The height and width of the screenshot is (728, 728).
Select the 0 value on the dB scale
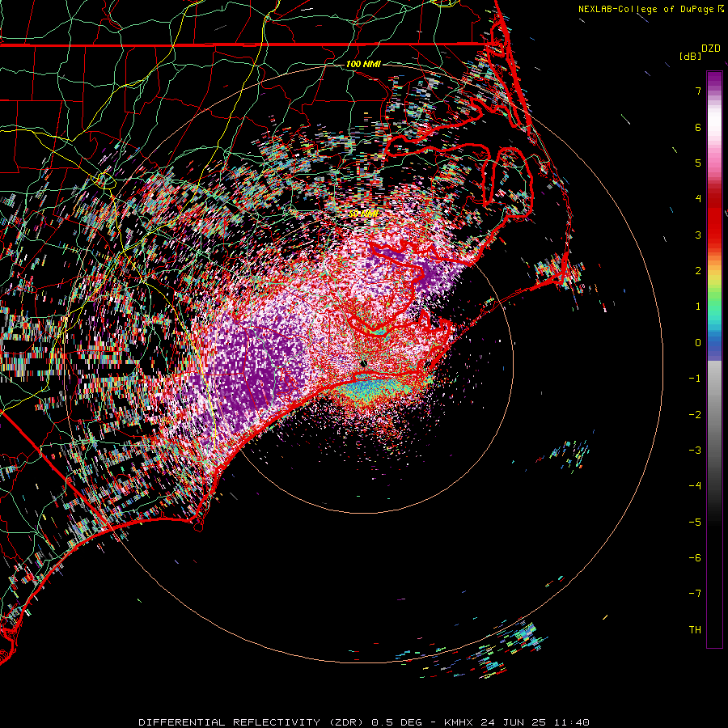[698, 343]
